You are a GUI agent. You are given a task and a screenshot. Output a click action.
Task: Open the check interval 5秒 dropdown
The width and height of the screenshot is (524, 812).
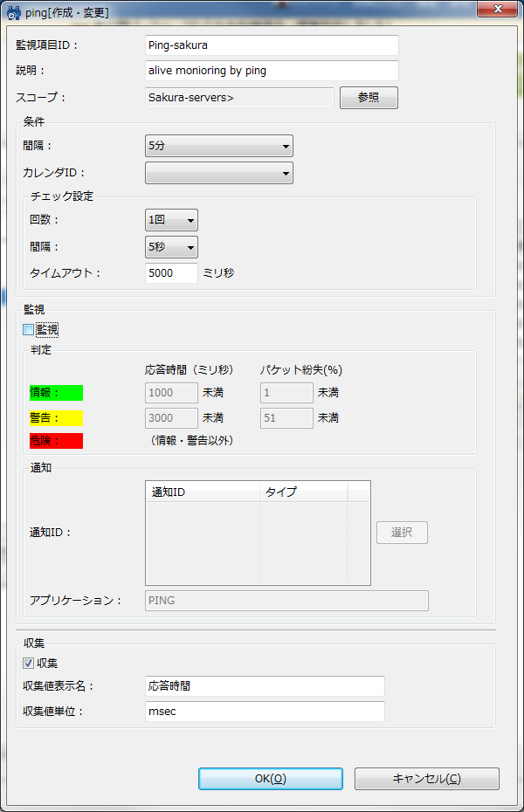(x=171, y=247)
